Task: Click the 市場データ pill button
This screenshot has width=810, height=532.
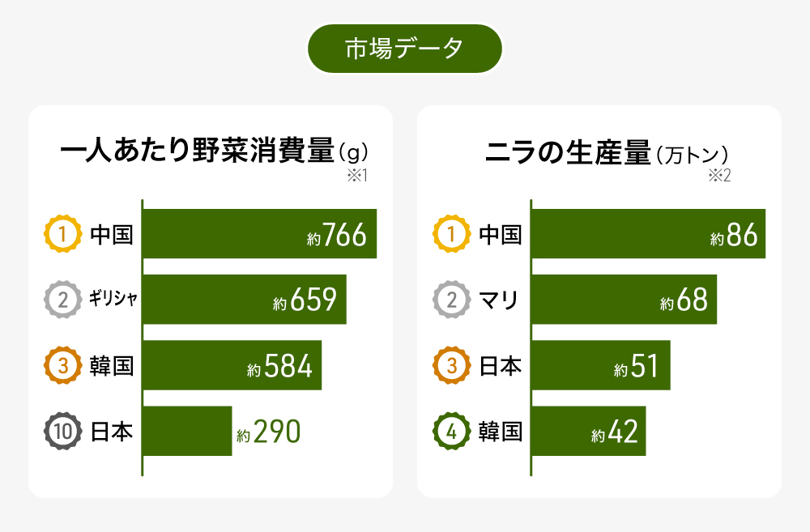Action: [405, 49]
